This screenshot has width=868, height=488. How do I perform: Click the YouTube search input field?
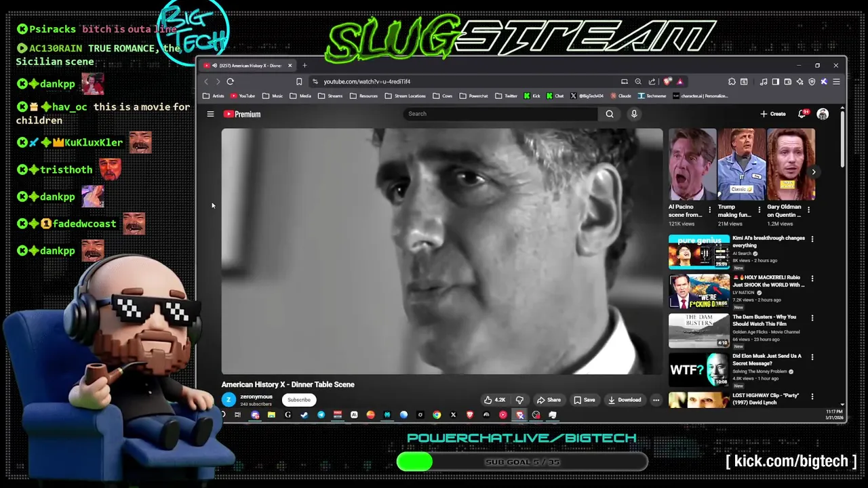click(x=500, y=114)
